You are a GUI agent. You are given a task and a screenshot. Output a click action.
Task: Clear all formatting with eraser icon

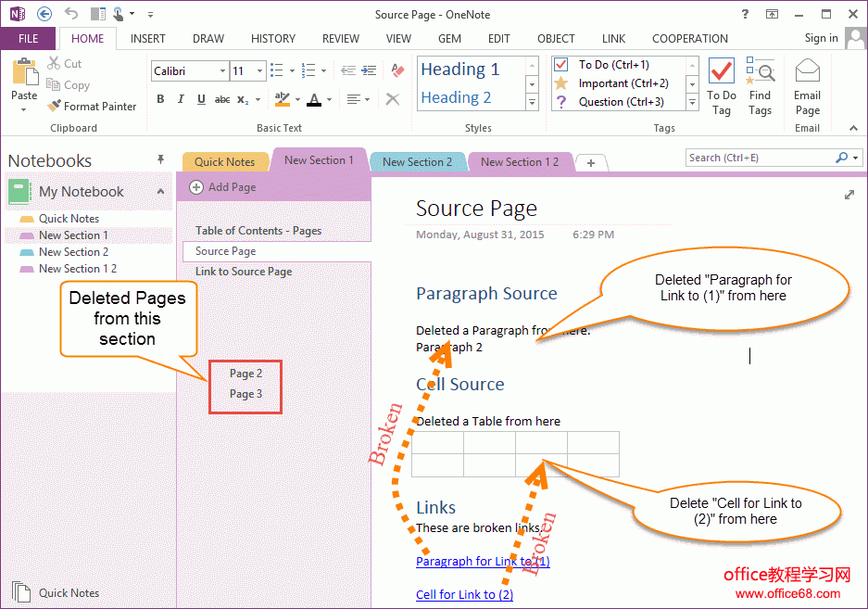point(398,70)
